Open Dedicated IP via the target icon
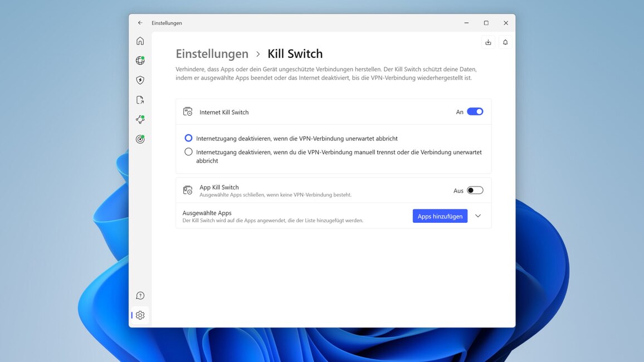The image size is (644, 362). (140, 139)
